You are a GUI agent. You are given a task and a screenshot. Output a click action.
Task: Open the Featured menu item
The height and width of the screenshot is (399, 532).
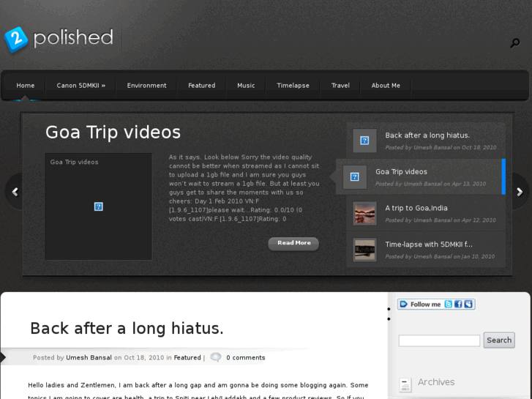pos(202,86)
